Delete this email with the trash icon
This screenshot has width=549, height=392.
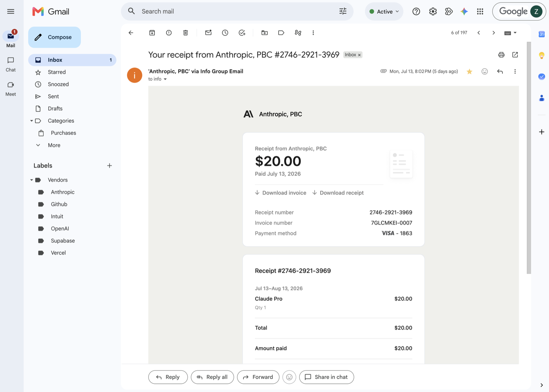(x=186, y=33)
